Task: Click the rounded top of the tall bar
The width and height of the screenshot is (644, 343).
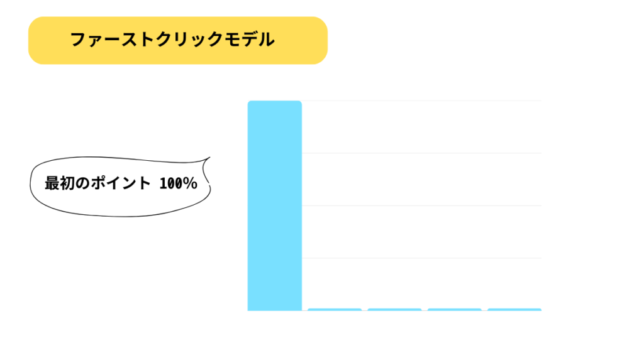Action: [x=275, y=104]
